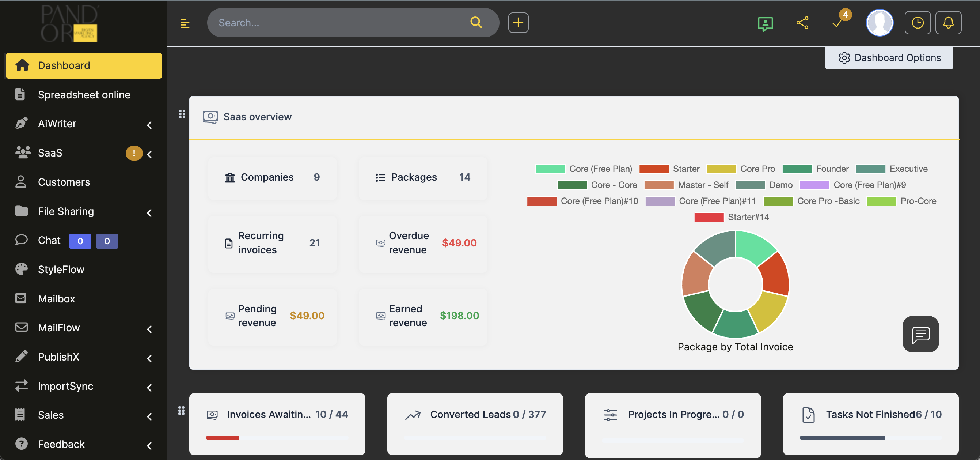Expand the File Sharing section

tap(151, 211)
